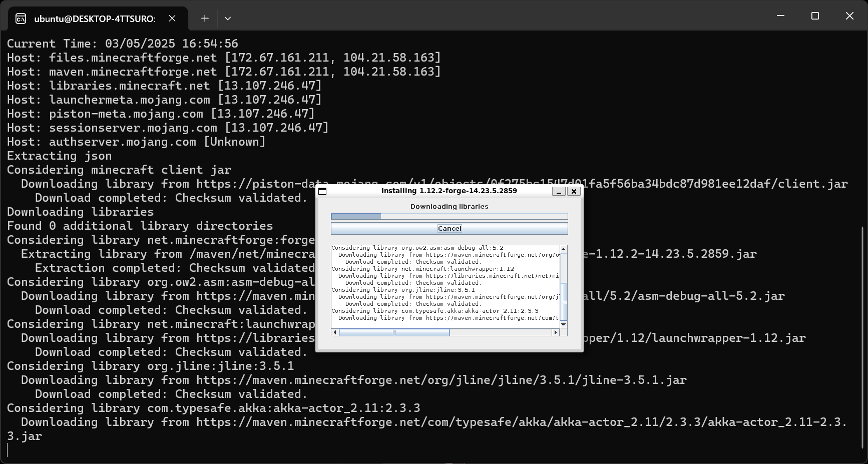
Task: Click 'Downloading libraries' label in installer
Action: 449,206
